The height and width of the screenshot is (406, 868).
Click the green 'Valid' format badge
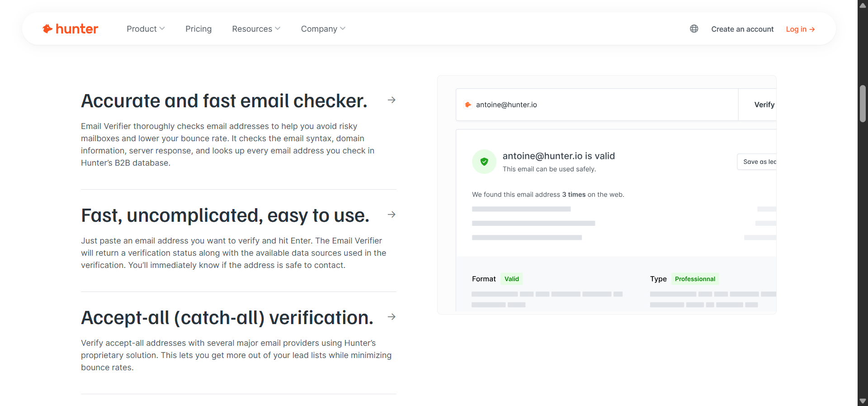point(512,279)
